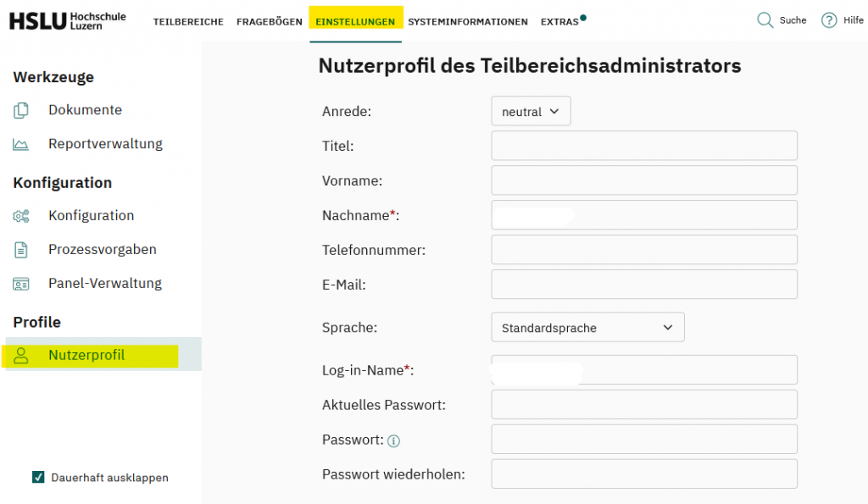Open the Systeminformationen menu
Image resolution: width=868 pixels, height=504 pixels.
[x=468, y=22]
